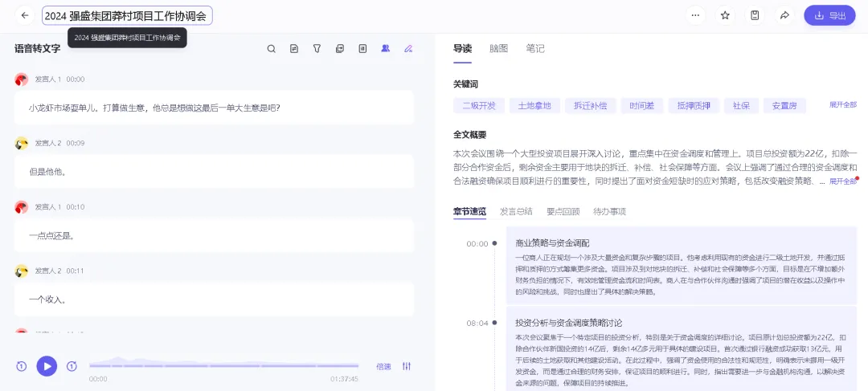Favorite this recording with the star icon
The width and height of the screenshot is (868, 391).
725,15
